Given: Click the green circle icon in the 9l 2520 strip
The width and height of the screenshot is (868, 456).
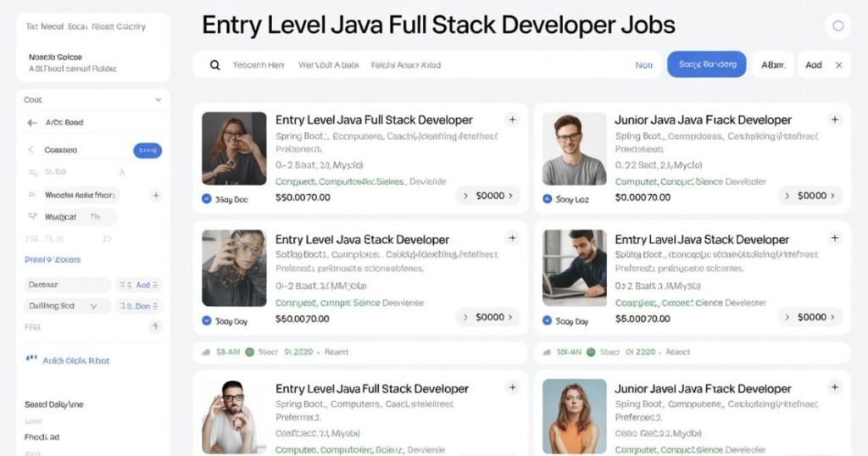Looking at the screenshot, I should [x=250, y=352].
